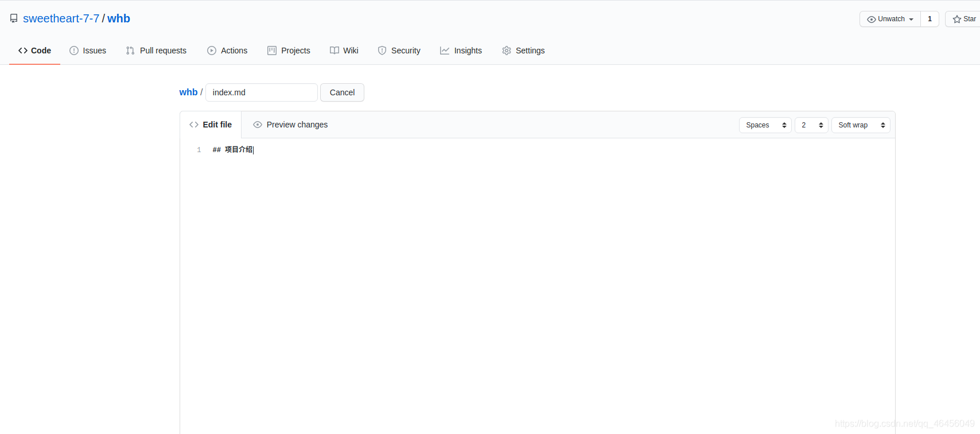
Task: Click the watchers count 1
Action: (930, 19)
